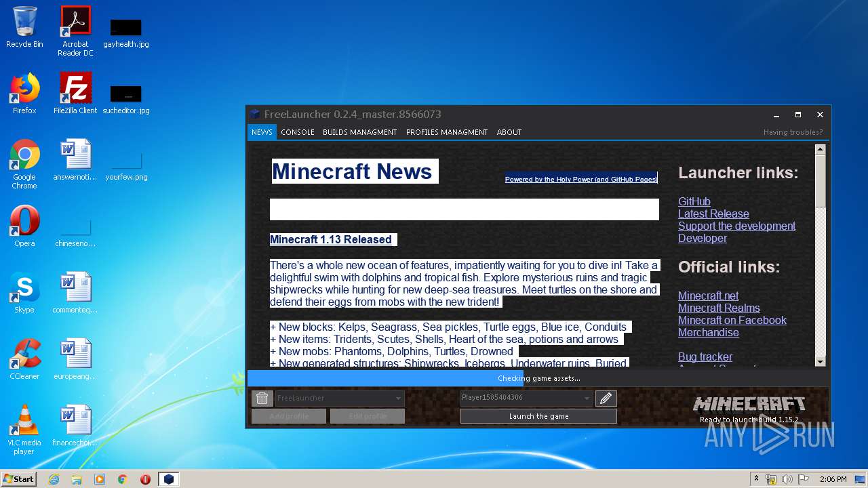This screenshot has width=868, height=488.
Task: Open PROFILES MANAGMENT tab
Action: [x=447, y=132]
